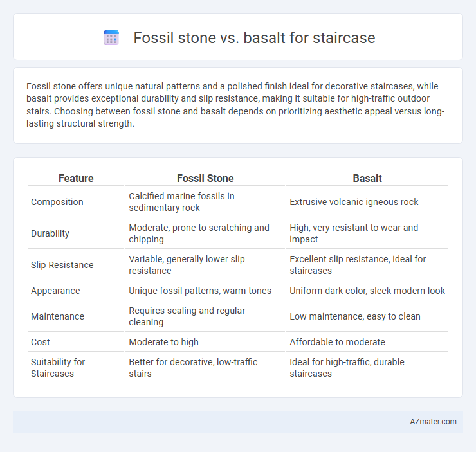Screen dimensions: 476x452
Task: Click 'Excellent slip resistance, ideal for staircases' cell
Action: 367,265
